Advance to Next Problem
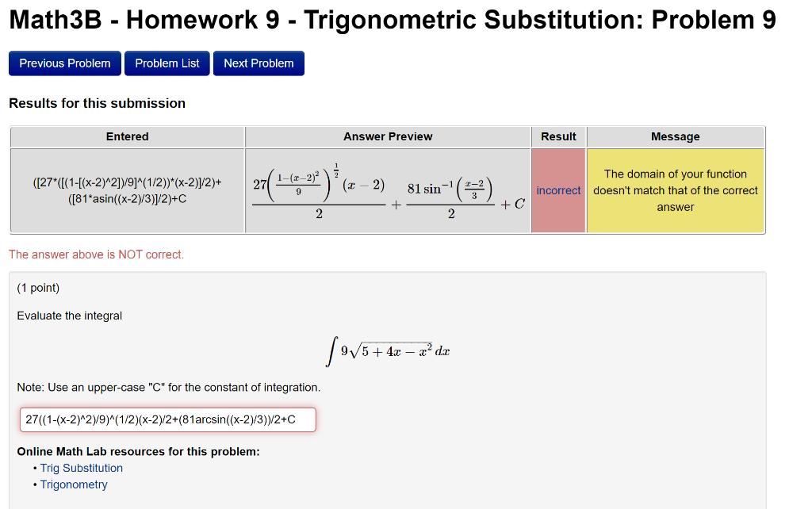Image resolution: width=812 pixels, height=509 pixels. click(x=258, y=63)
